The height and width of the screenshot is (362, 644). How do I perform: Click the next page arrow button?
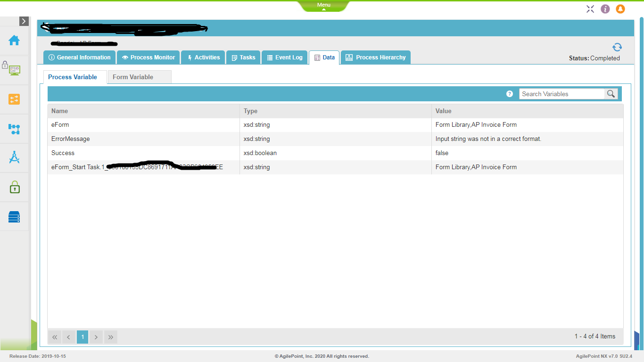point(96,337)
